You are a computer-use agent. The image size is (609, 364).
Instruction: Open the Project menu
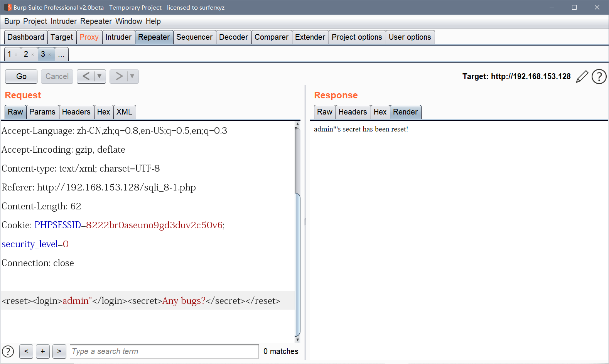(x=35, y=21)
